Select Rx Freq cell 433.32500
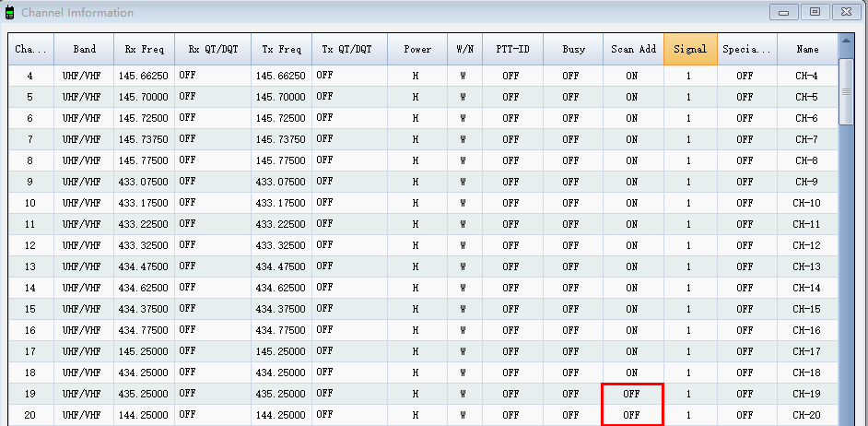The width and height of the screenshot is (868, 426). click(x=144, y=245)
